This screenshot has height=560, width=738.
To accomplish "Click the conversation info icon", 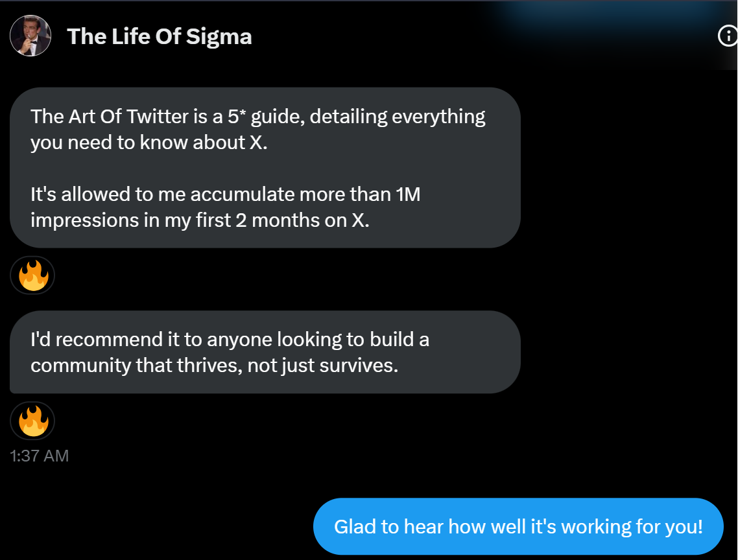I will [728, 36].
